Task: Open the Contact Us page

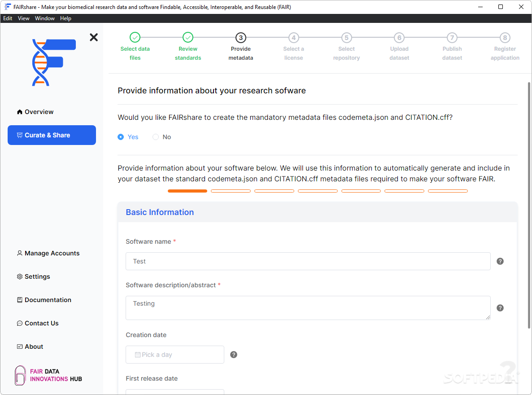Action: (x=52, y=323)
